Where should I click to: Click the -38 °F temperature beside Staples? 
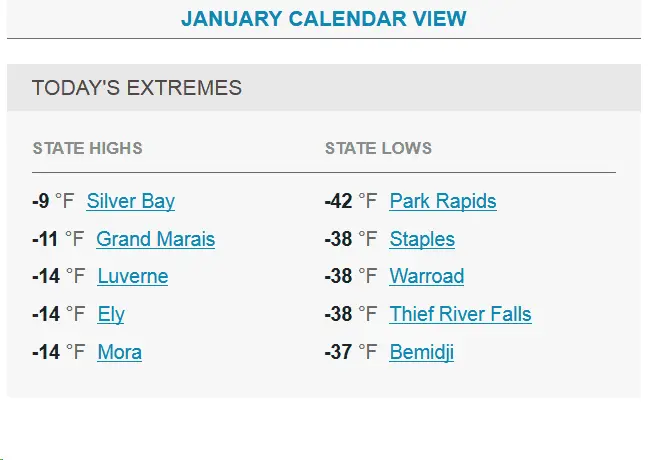click(350, 239)
